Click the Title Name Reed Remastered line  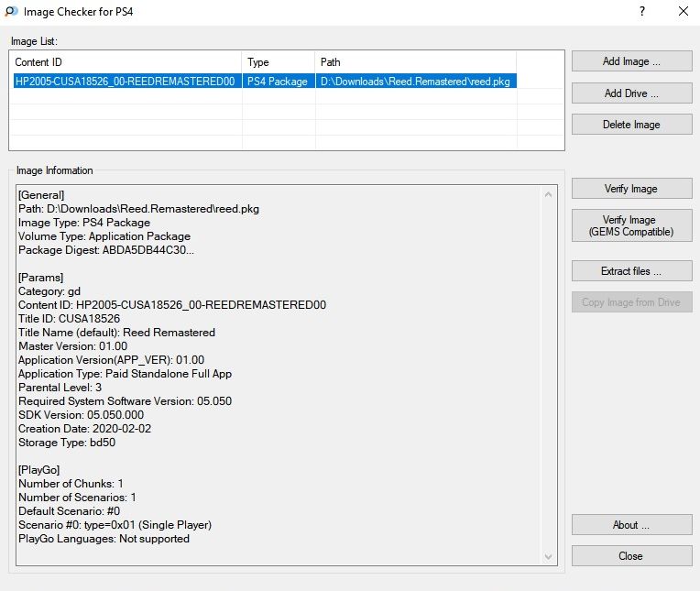(116, 333)
